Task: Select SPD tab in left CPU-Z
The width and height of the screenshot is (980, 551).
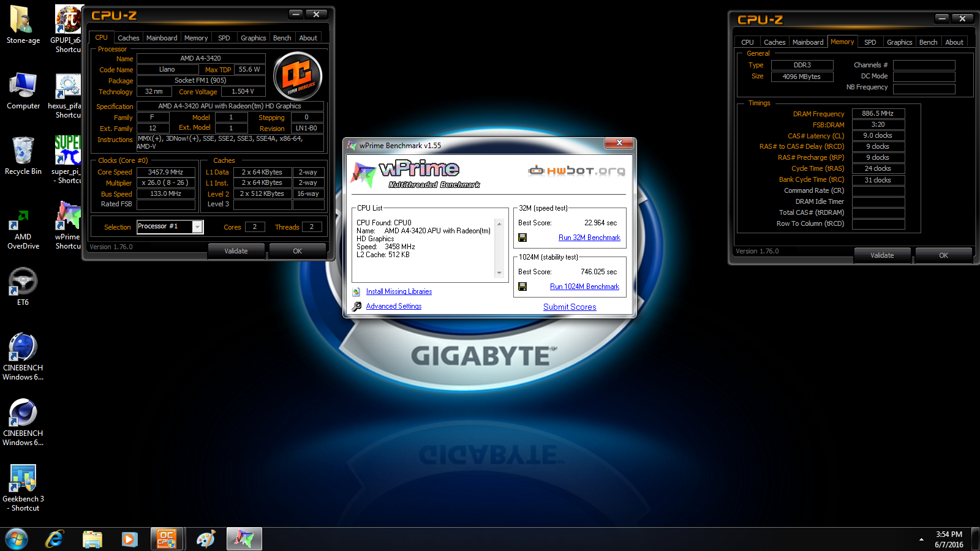Action: pyautogui.click(x=224, y=38)
